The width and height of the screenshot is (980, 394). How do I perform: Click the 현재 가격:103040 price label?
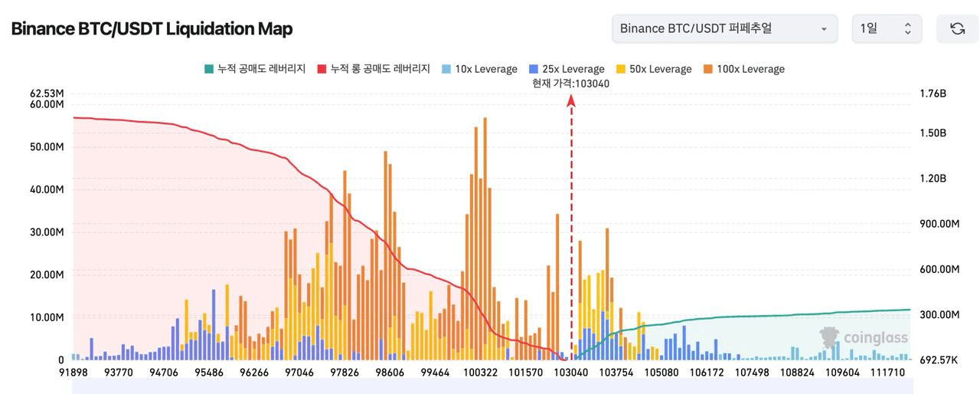[x=570, y=84]
